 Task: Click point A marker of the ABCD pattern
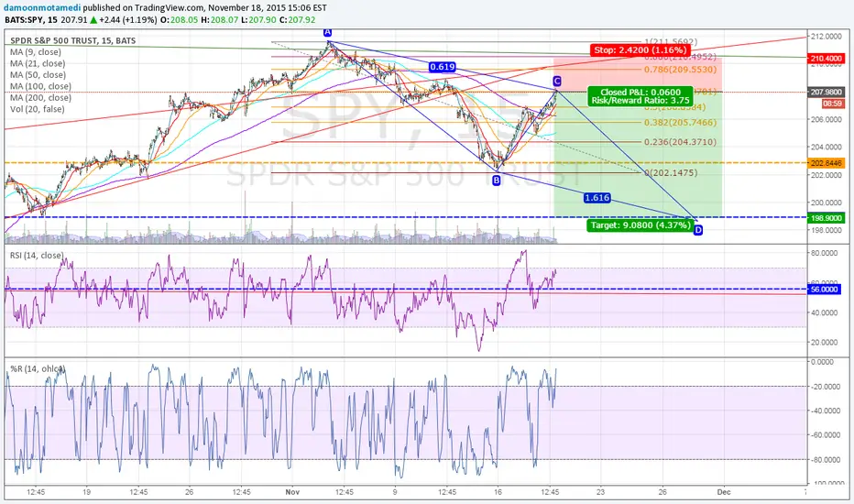click(x=328, y=32)
